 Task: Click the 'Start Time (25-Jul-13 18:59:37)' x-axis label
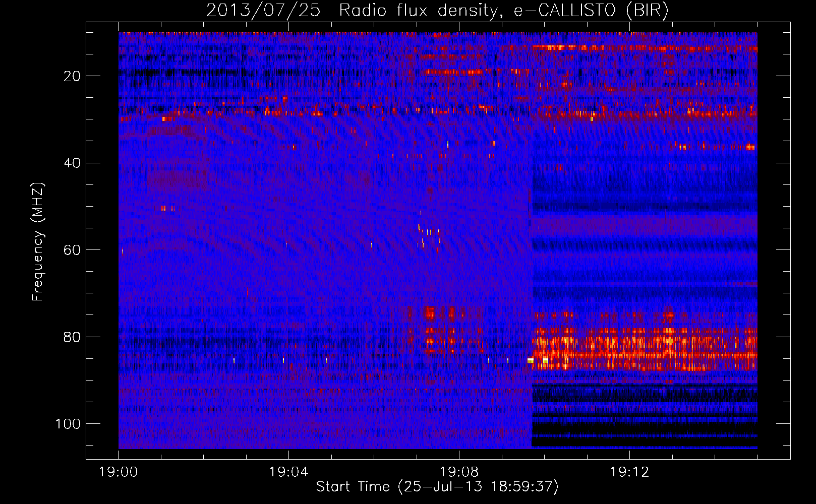(x=437, y=487)
